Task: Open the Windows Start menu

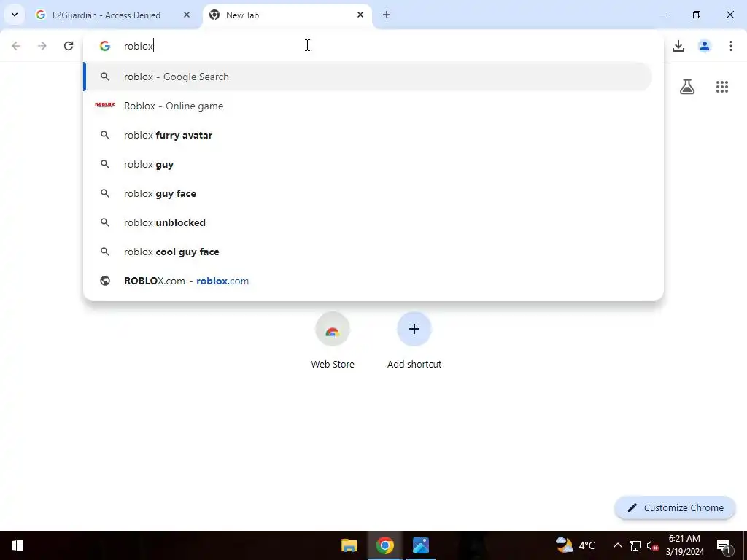Action: [x=18, y=545]
